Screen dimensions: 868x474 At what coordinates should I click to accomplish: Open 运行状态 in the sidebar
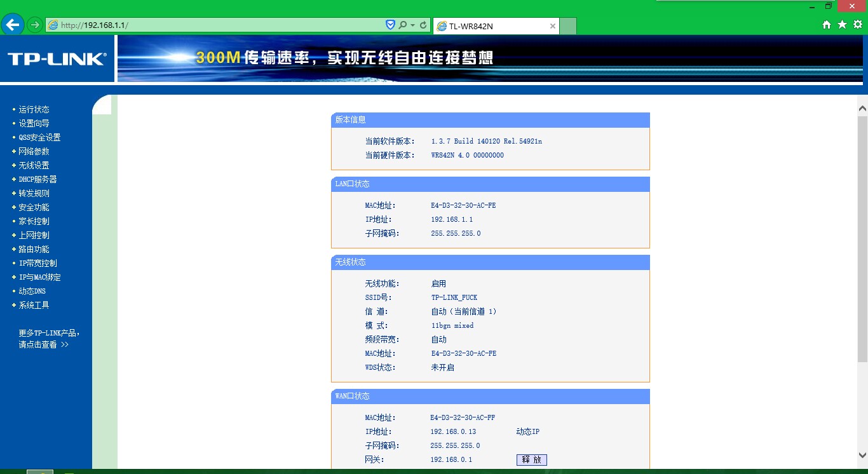pos(34,109)
